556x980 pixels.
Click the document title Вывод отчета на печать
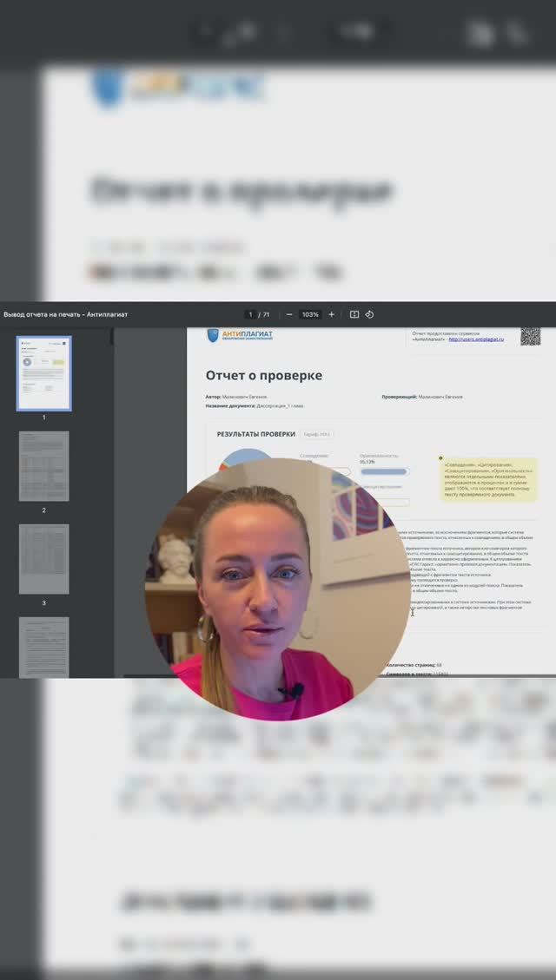pos(66,314)
